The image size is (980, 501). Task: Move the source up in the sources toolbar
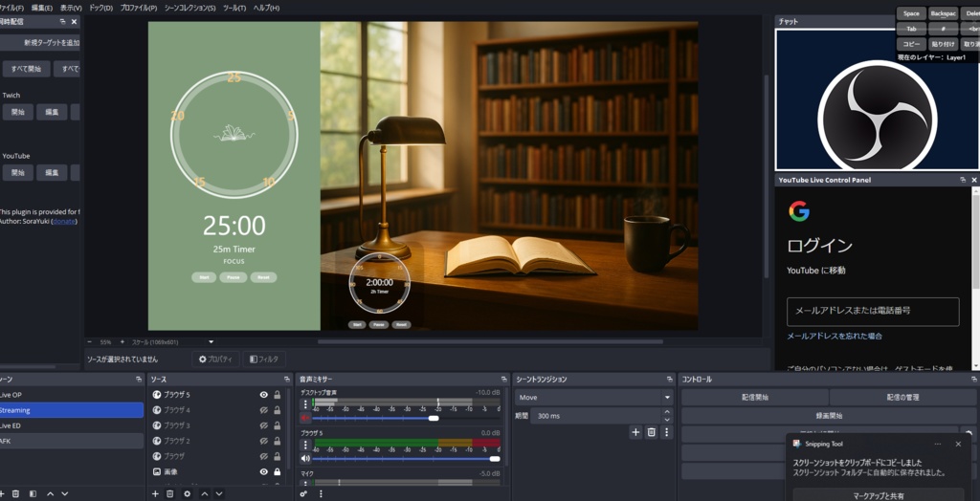tap(205, 493)
